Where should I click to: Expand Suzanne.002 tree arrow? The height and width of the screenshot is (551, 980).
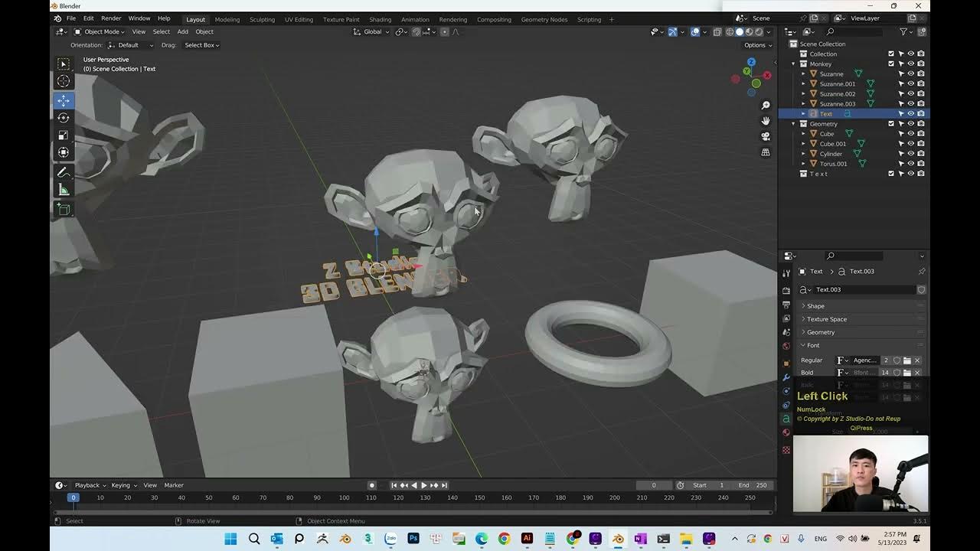pos(803,94)
